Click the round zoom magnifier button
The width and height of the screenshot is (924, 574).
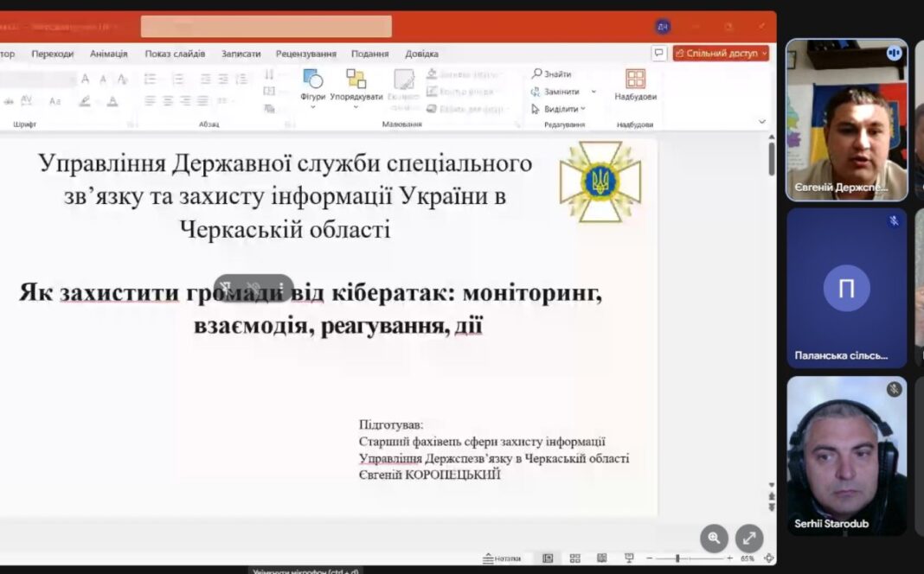pyautogui.click(x=714, y=538)
